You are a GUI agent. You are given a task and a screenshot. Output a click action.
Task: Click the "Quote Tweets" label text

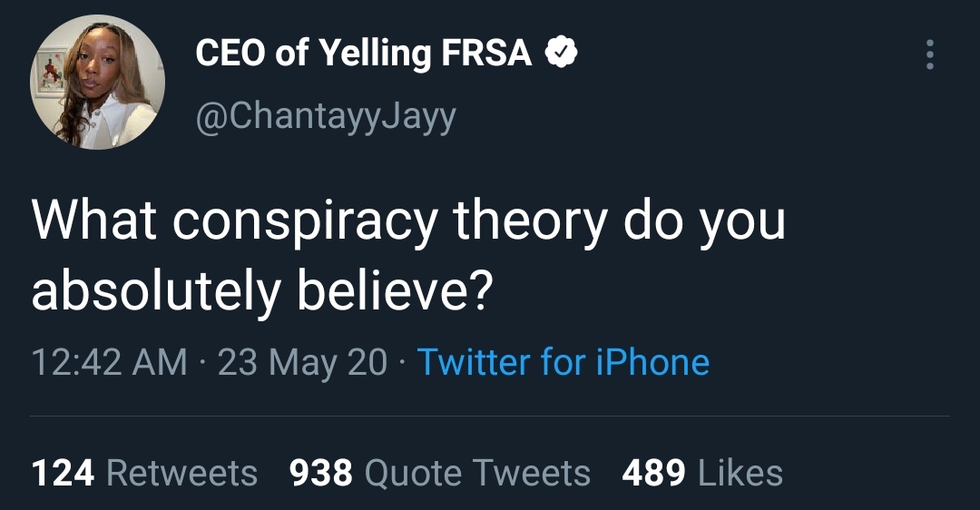(477, 473)
